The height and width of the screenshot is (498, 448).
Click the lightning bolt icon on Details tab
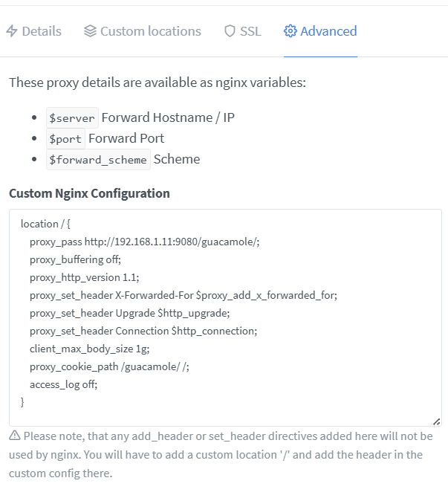tap(11, 31)
